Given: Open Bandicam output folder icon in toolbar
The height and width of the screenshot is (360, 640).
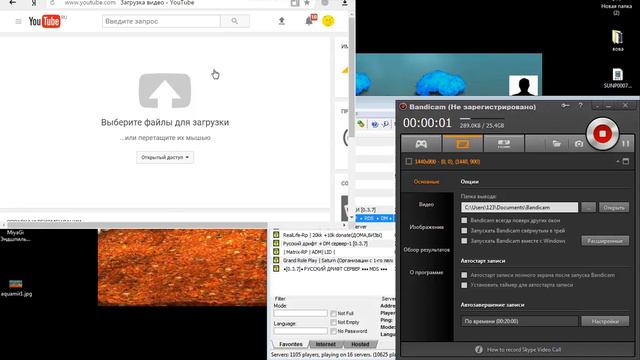Looking at the screenshot, I should (x=556, y=144).
